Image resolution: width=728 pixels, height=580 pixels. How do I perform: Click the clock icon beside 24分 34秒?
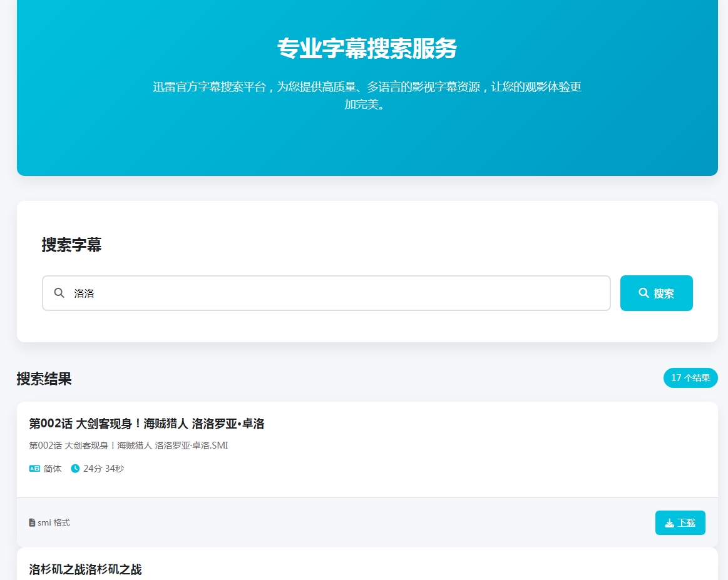point(75,469)
